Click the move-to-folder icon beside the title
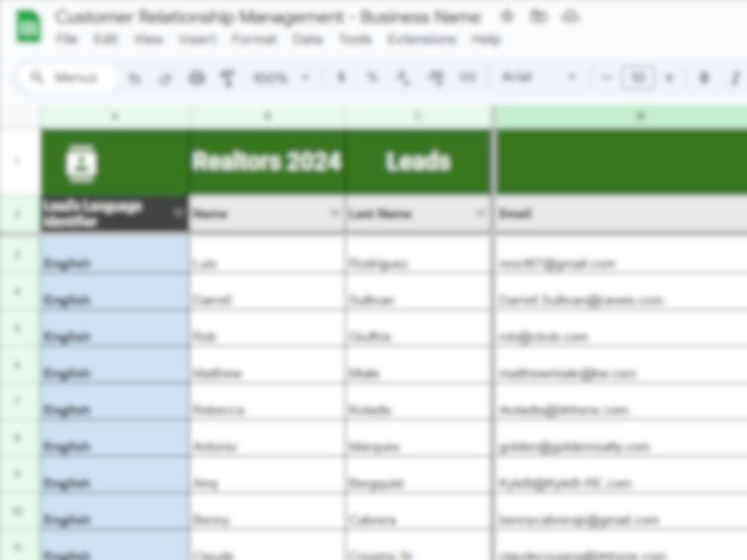This screenshot has height=560, width=747. coord(539,16)
